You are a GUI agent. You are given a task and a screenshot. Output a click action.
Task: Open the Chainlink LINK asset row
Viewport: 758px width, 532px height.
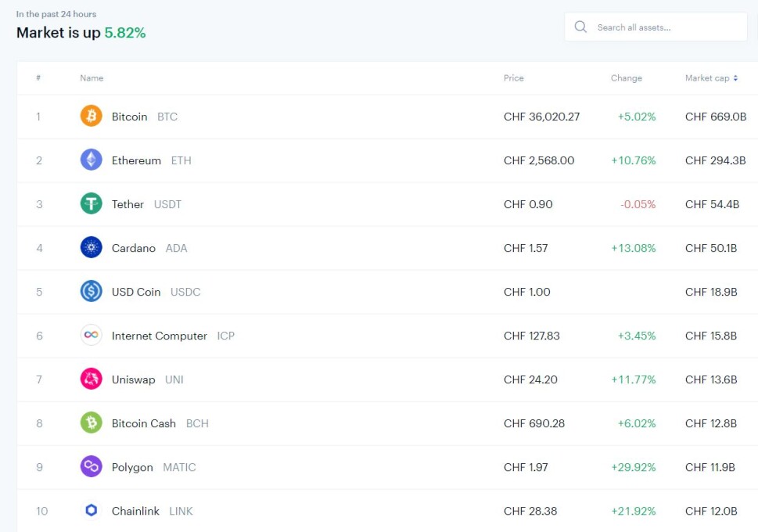[x=387, y=511]
